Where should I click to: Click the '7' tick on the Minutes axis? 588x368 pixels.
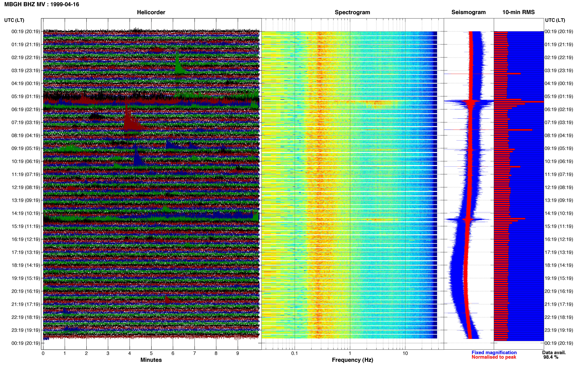pyautogui.click(x=195, y=353)
